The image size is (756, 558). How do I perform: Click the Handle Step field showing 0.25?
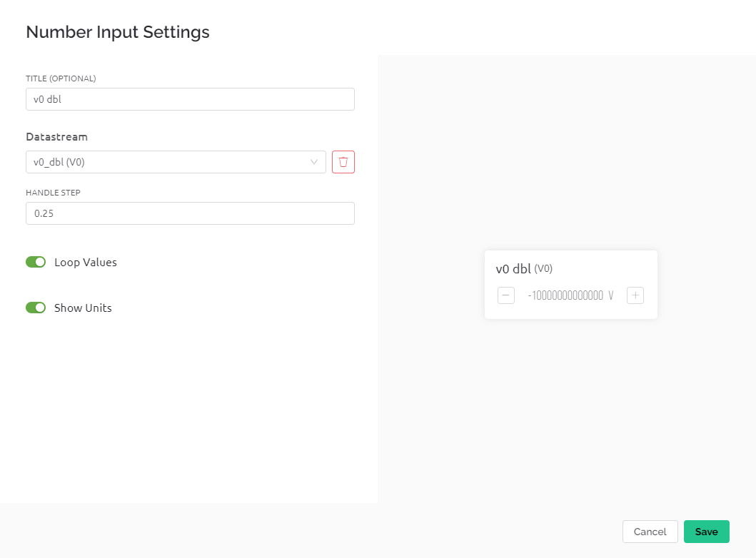tap(190, 213)
